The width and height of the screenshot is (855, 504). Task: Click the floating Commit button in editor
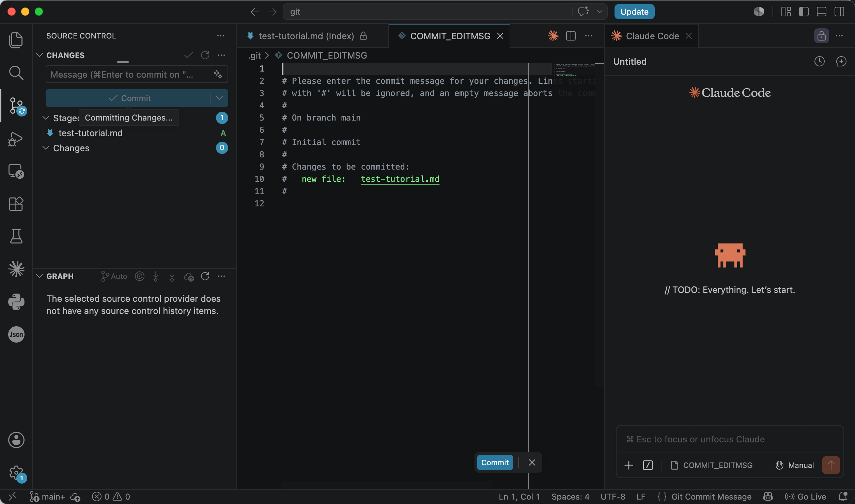coord(495,462)
